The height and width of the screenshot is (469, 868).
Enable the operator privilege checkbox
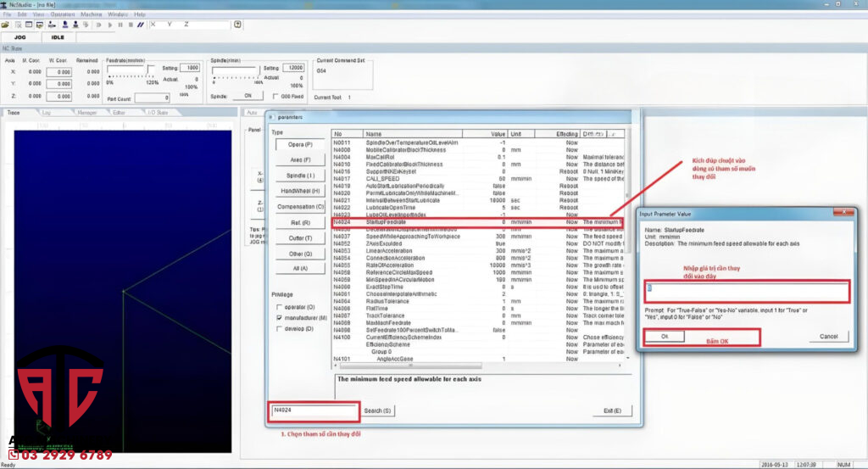tap(281, 307)
